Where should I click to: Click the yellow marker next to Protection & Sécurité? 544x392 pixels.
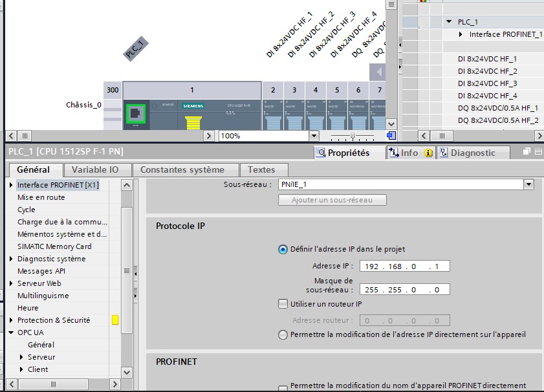[115, 320]
